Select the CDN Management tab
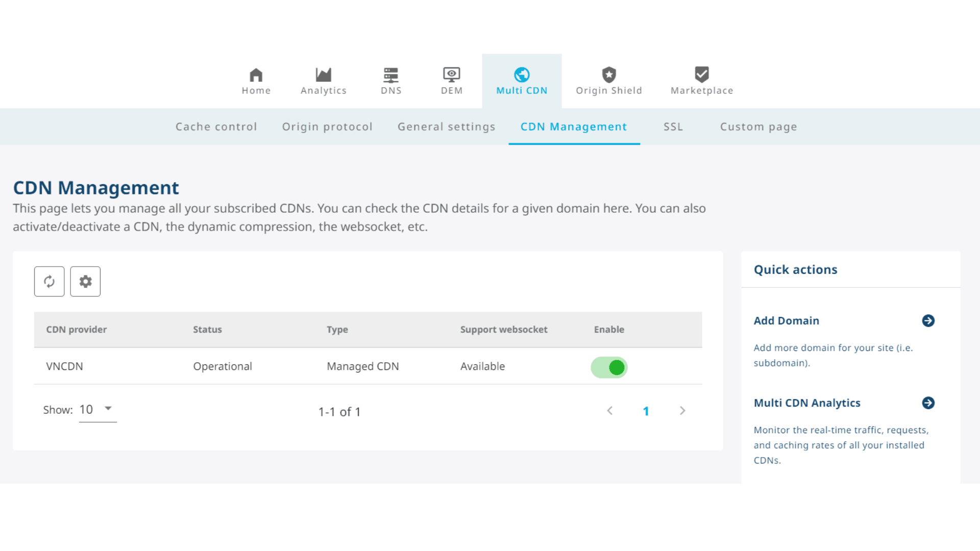The height and width of the screenshot is (551, 980). point(574,127)
